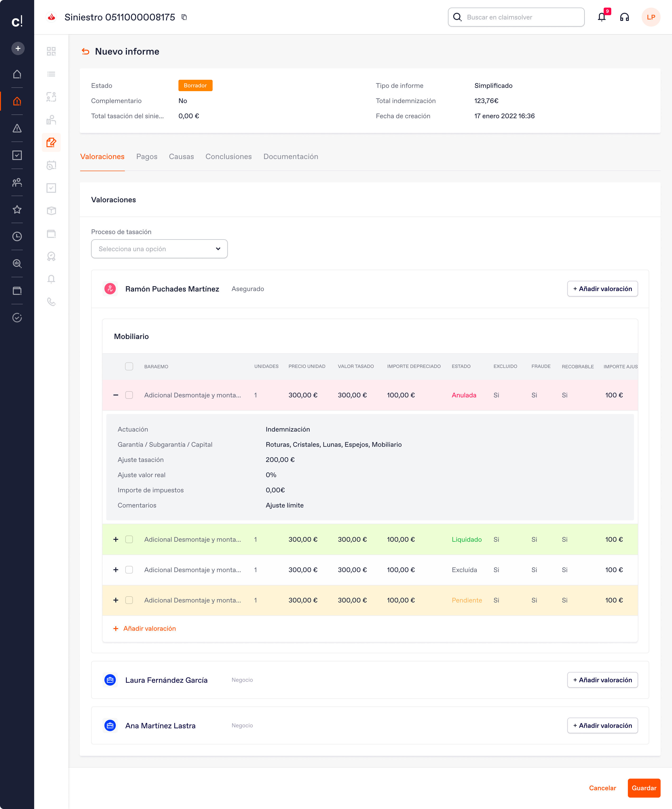This screenshot has height=809, width=672.
Task: Click the Liquidado status text
Action: (x=466, y=539)
